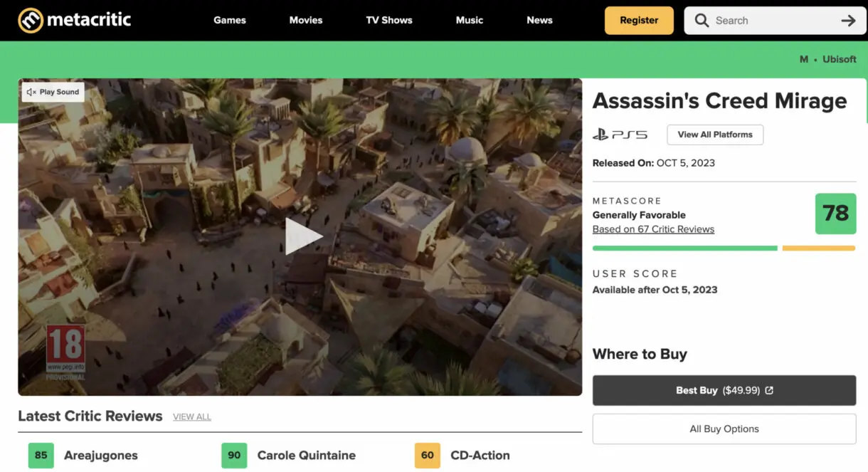Click the yellow mixed reviews bar
The width and height of the screenshot is (868, 472).
pyautogui.click(x=818, y=248)
